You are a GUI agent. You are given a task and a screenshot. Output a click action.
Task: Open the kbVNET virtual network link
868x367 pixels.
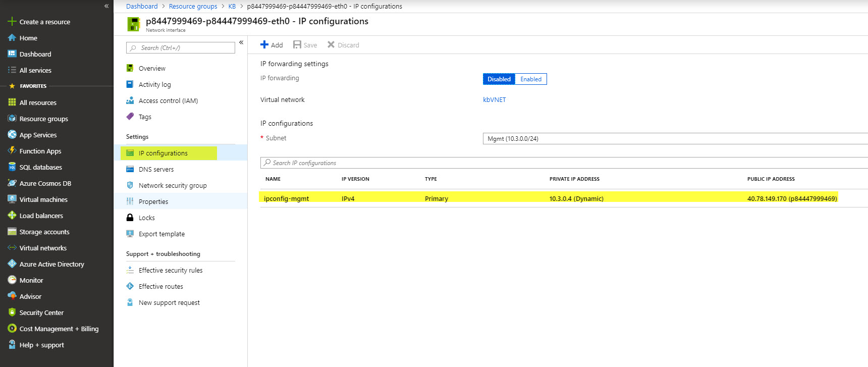click(494, 100)
